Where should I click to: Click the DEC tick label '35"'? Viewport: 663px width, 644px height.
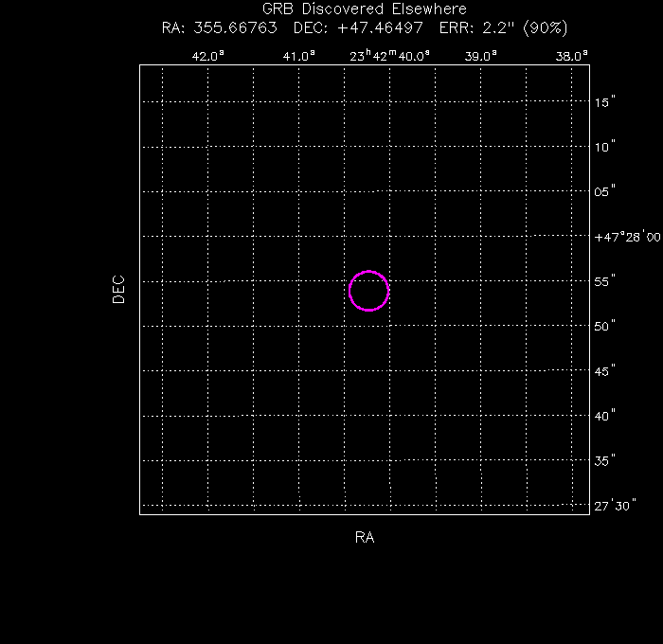604,460
